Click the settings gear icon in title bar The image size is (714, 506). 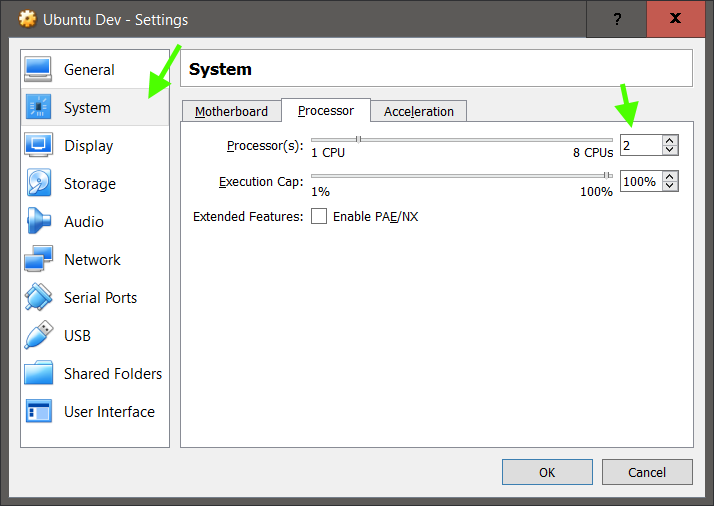coord(27,19)
